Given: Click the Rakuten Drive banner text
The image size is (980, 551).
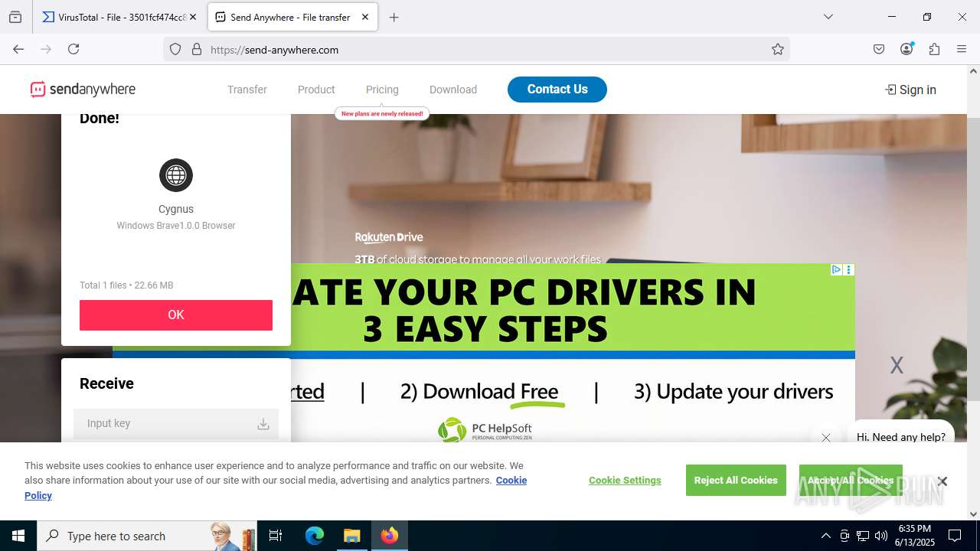Looking at the screenshot, I should pos(389,237).
